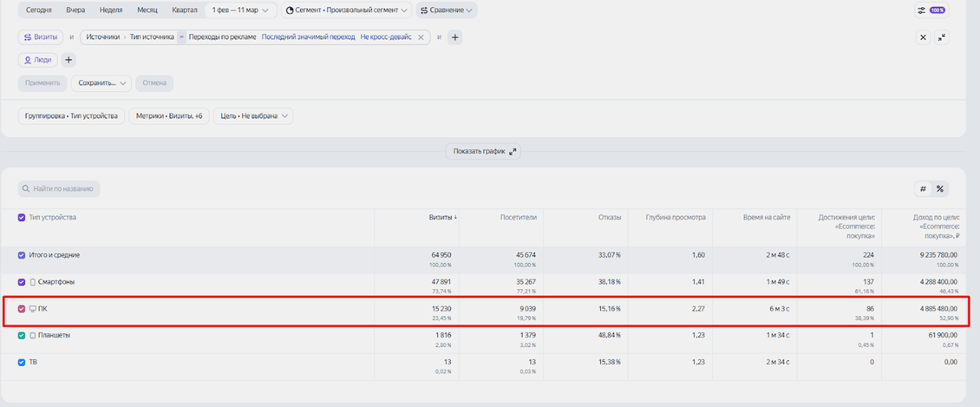Click the Найти по названию search field
The image size is (980, 407).
pos(59,189)
